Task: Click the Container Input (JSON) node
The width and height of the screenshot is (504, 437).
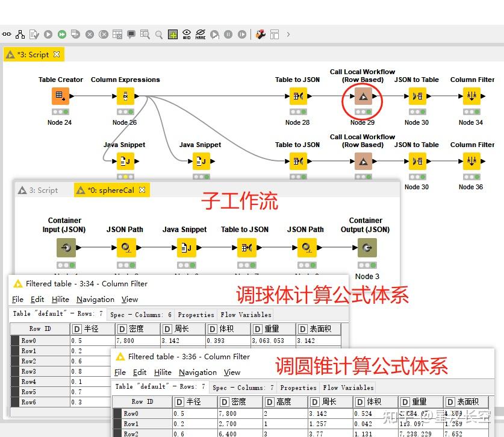Action: pyautogui.click(x=64, y=247)
